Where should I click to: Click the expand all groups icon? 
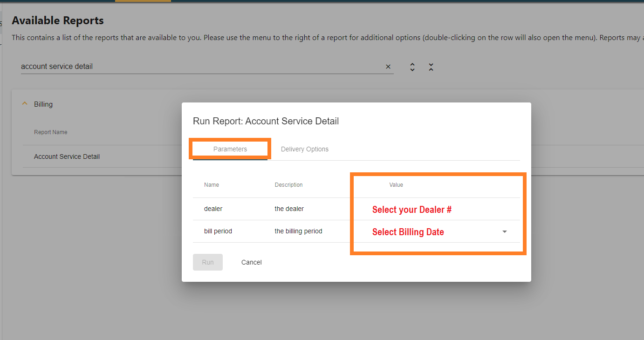coord(412,67)
